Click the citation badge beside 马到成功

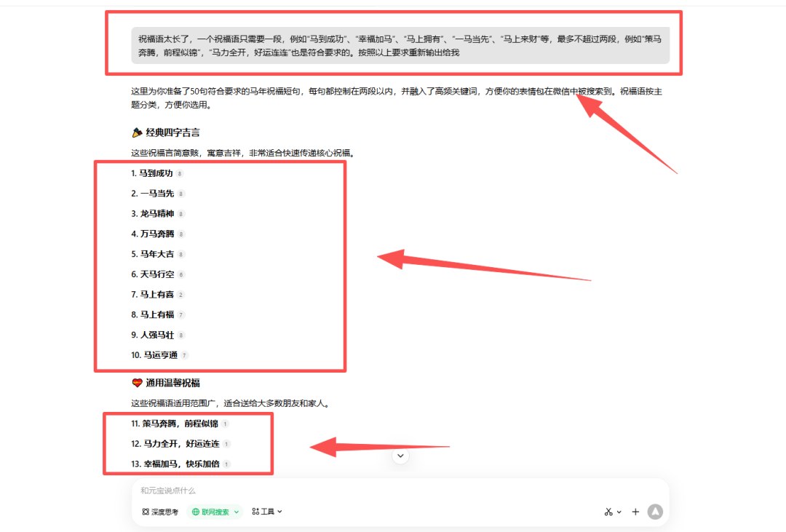pyautogui.click(x=180, y=173)
